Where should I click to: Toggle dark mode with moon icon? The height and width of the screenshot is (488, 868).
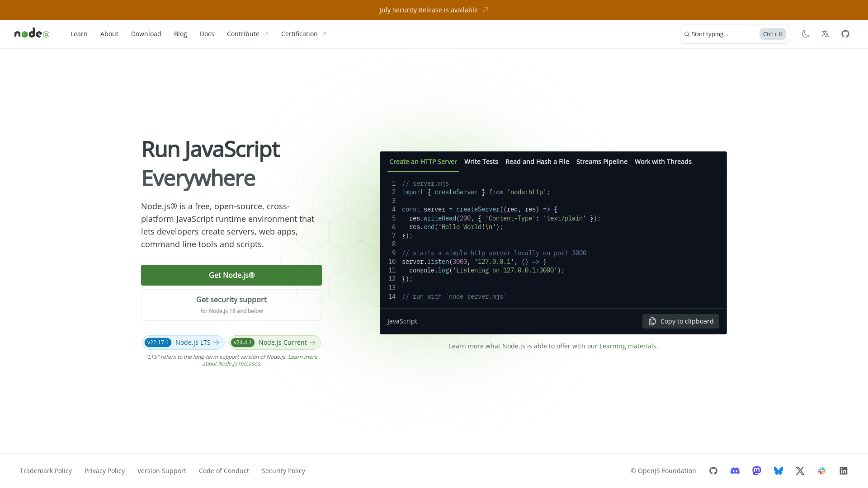tap(806, 34)
